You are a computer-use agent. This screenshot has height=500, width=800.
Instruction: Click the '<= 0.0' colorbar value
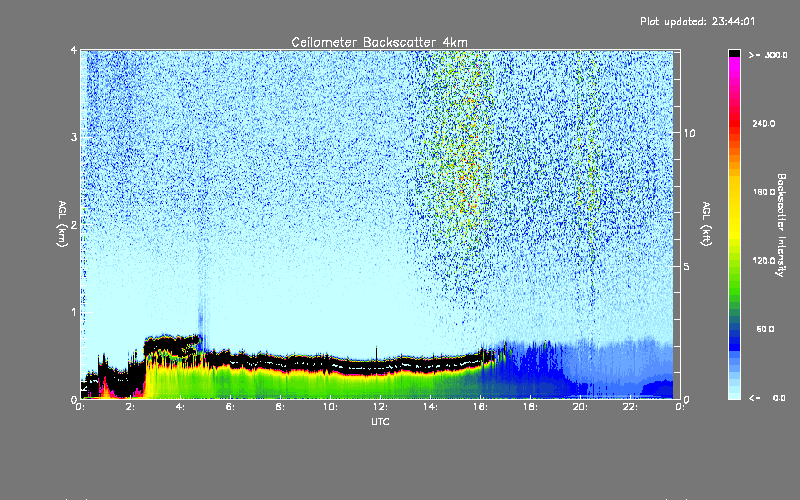click(x=768, y=398)
